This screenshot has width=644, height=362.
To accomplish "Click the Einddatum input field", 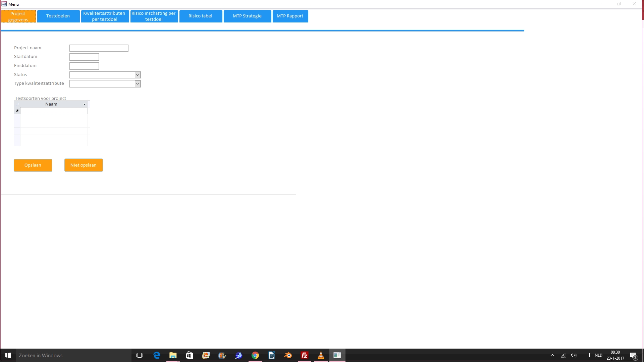I will 84,66.
